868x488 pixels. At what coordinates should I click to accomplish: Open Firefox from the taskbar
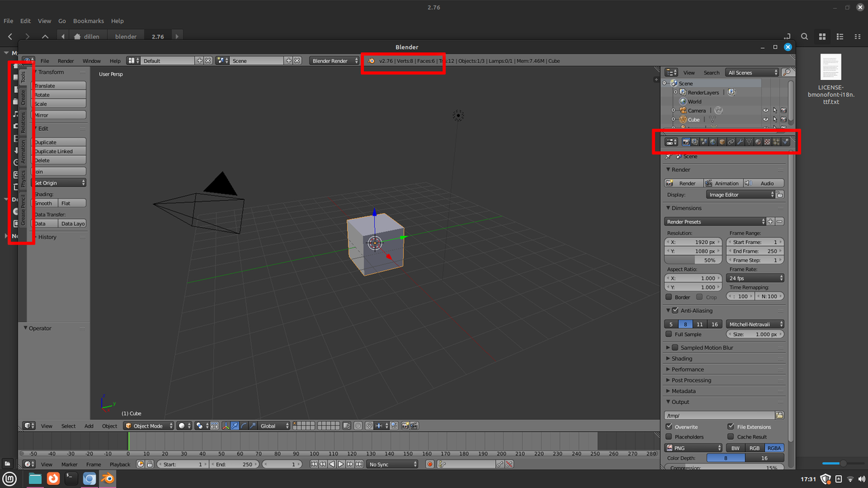(53, 479)
